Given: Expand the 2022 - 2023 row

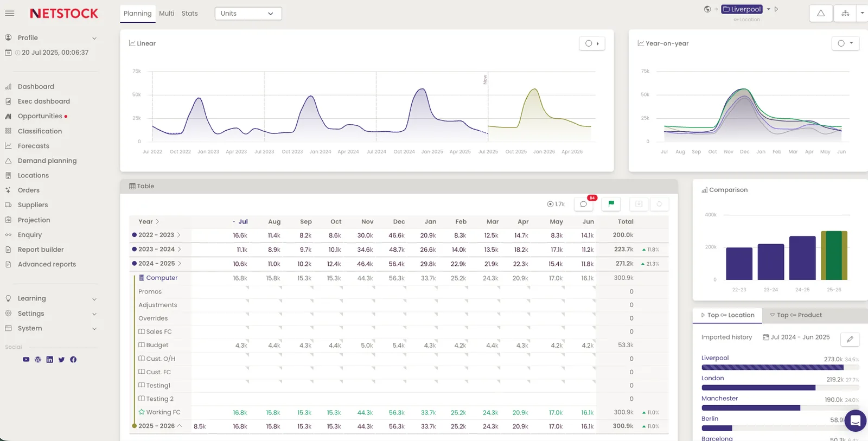Looking at the screenshot, I should click(x=178, y=235).
